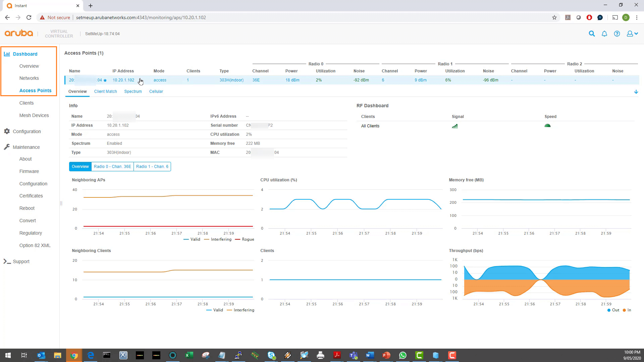This screenshot has height=362, width=644.
Task: Open the search tool in the top bar
Action: 592,34
